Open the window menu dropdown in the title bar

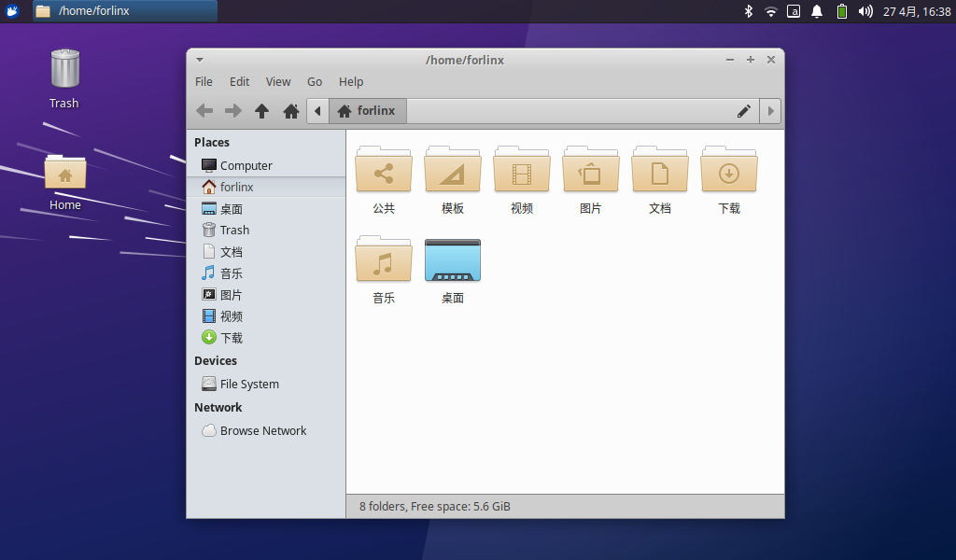click(x=200, y=60)
